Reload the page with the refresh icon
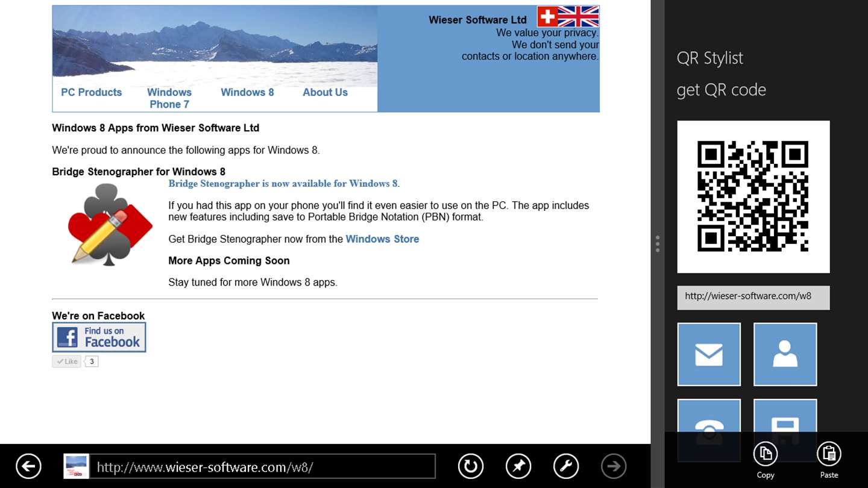868x488 pixels. 470,466
